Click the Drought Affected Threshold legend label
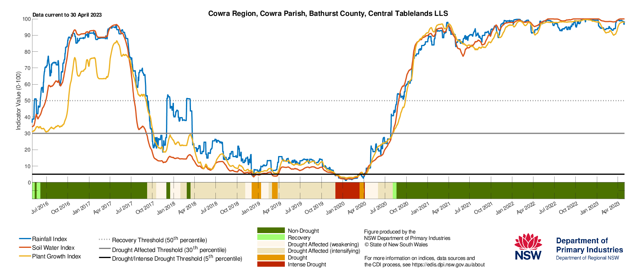644x272 pixels. tap(169, 249)
